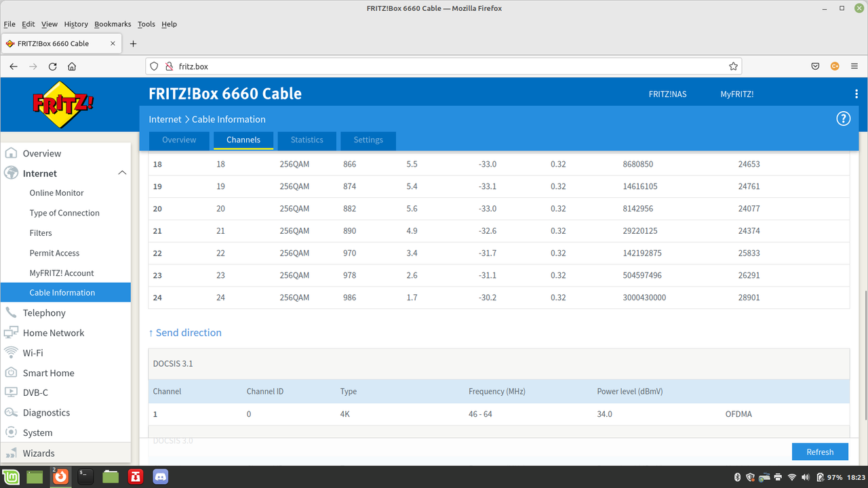This screenshot has width=868, height=488.
Task: Open the battery 97% indicator
Action: 829,477
